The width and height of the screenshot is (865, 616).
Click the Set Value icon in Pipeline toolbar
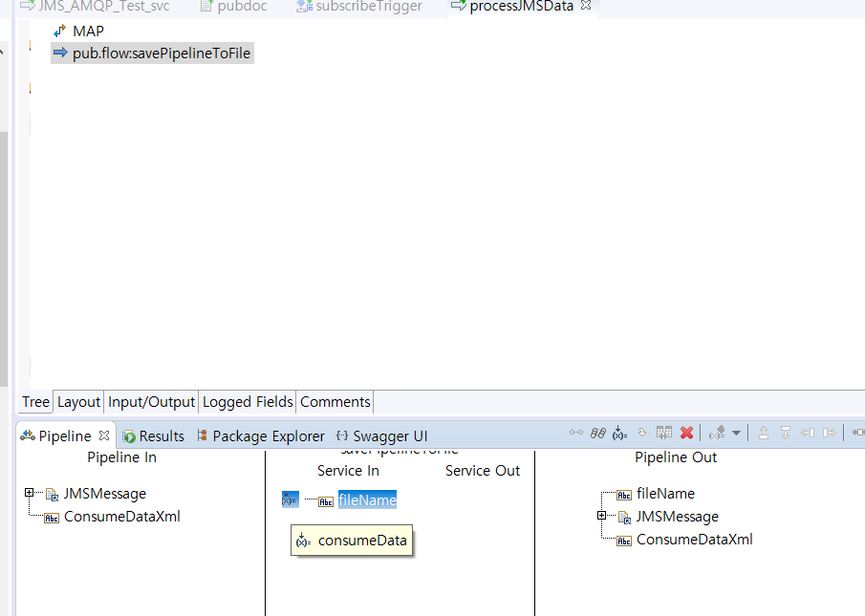[x=619, y=434]
